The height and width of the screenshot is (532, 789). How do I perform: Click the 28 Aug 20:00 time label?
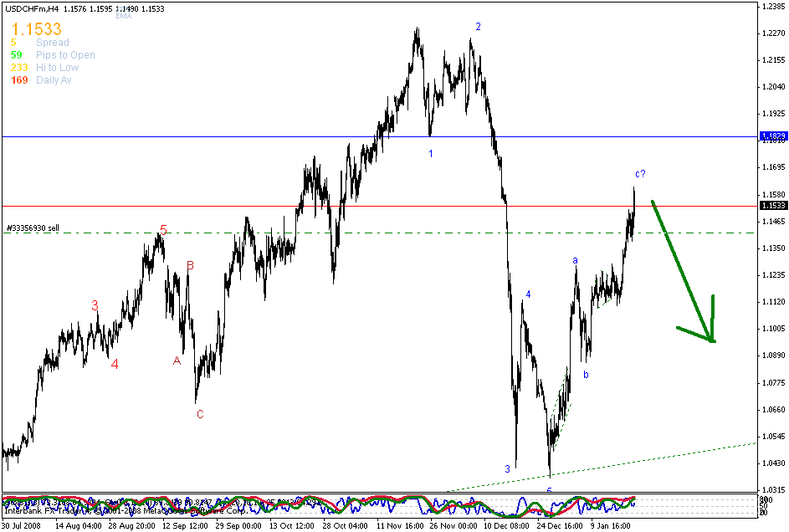(131, 526)
